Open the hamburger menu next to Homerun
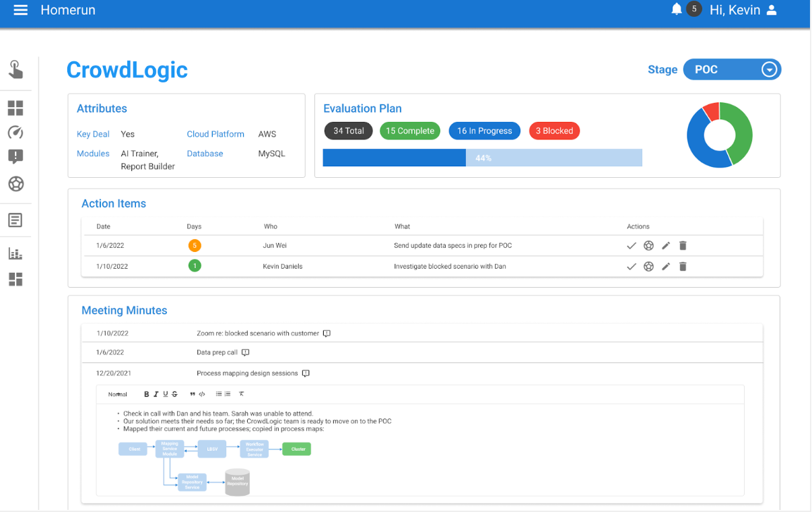Image resolution: width=812 pixels, height=512 pixels. [x=21, y=10]
